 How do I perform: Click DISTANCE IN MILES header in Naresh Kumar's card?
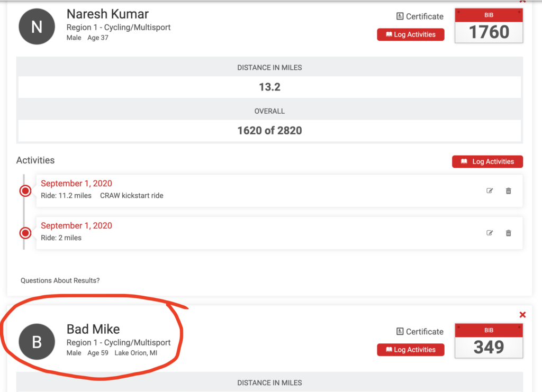(x=269, y=68)
